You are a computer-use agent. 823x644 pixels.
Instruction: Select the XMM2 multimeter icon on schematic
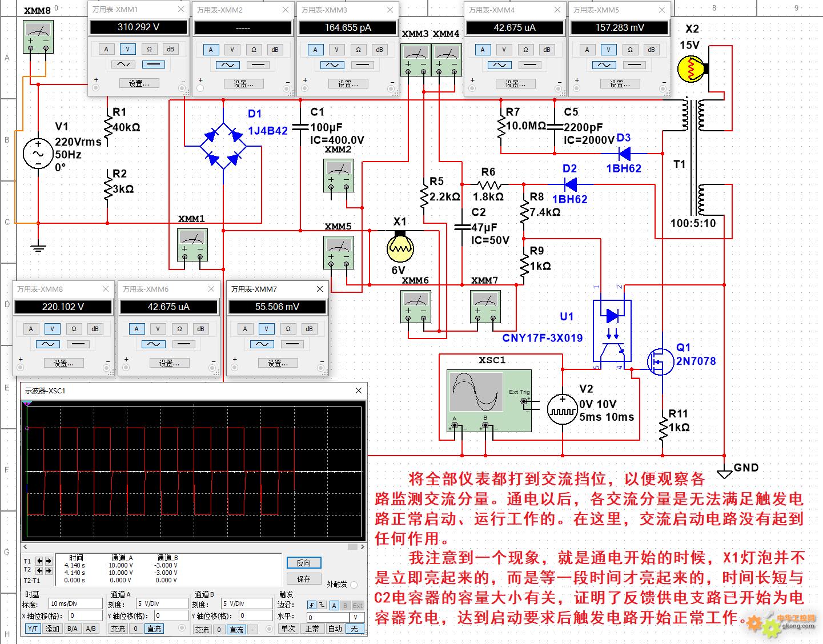[x=339, y=175]
